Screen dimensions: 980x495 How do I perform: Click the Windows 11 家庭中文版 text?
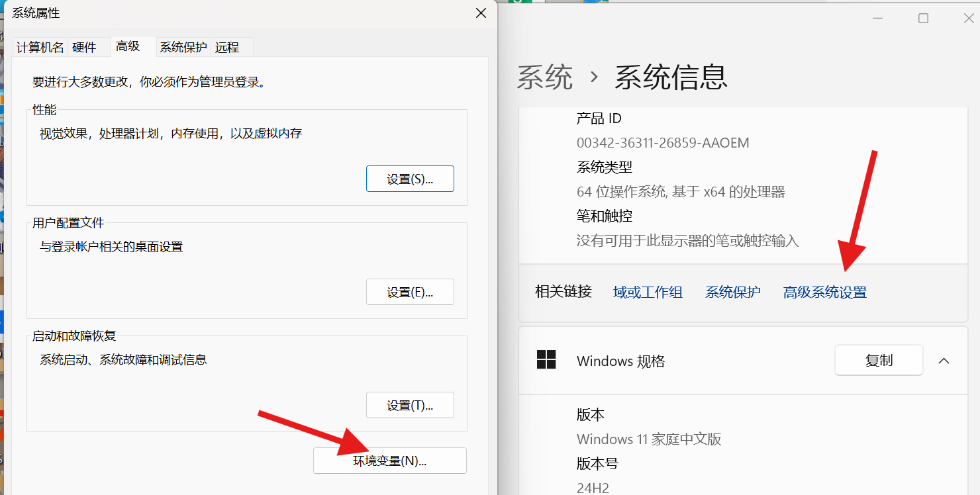point(649,439)
